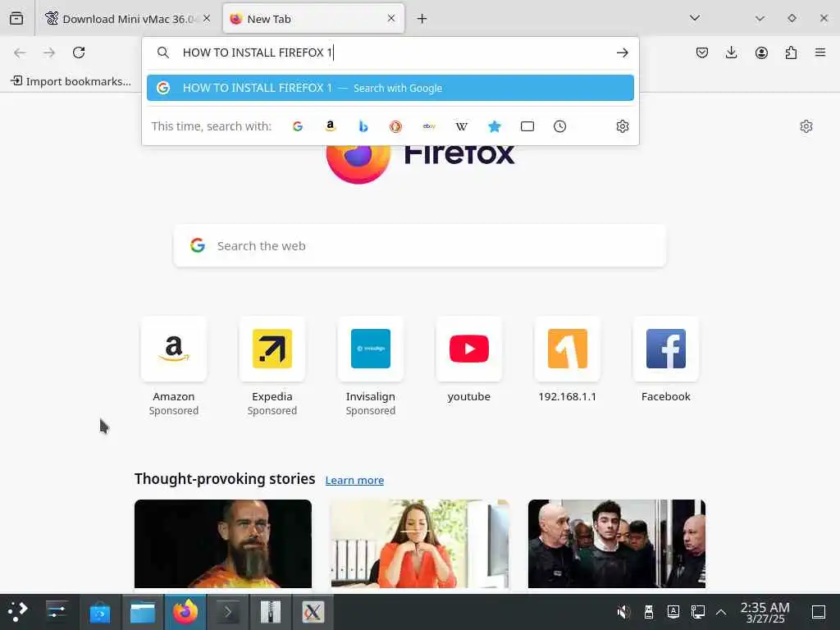Click the Firefox taskbar icon
This screenshot has width=840, height=630.
(185, 612)
